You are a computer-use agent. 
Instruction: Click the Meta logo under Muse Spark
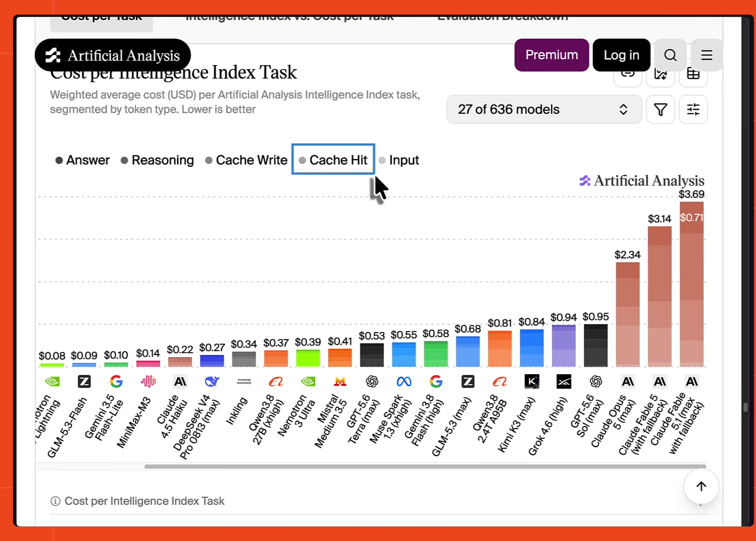pos(404,382)
